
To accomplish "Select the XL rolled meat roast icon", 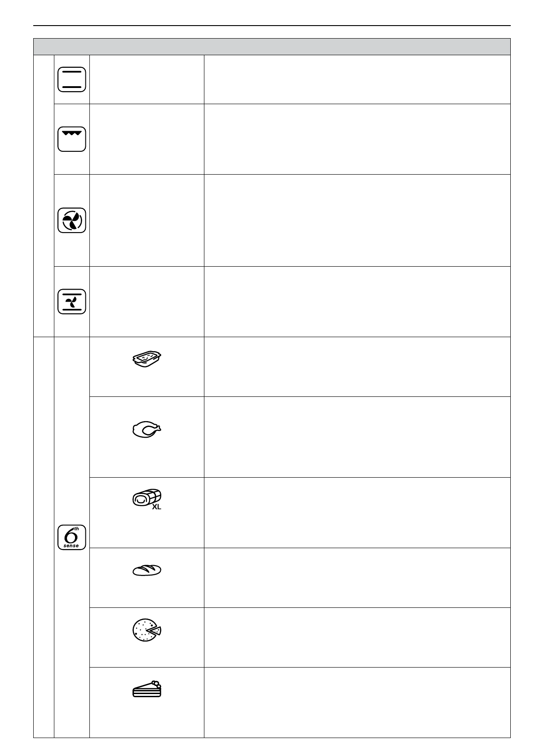I will 146,499.
